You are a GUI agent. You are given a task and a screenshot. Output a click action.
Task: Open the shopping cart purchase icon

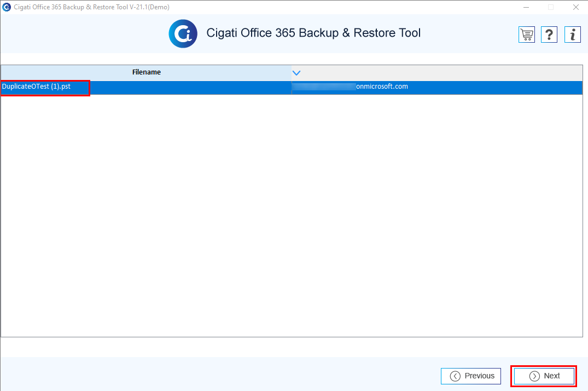(527, 34)
